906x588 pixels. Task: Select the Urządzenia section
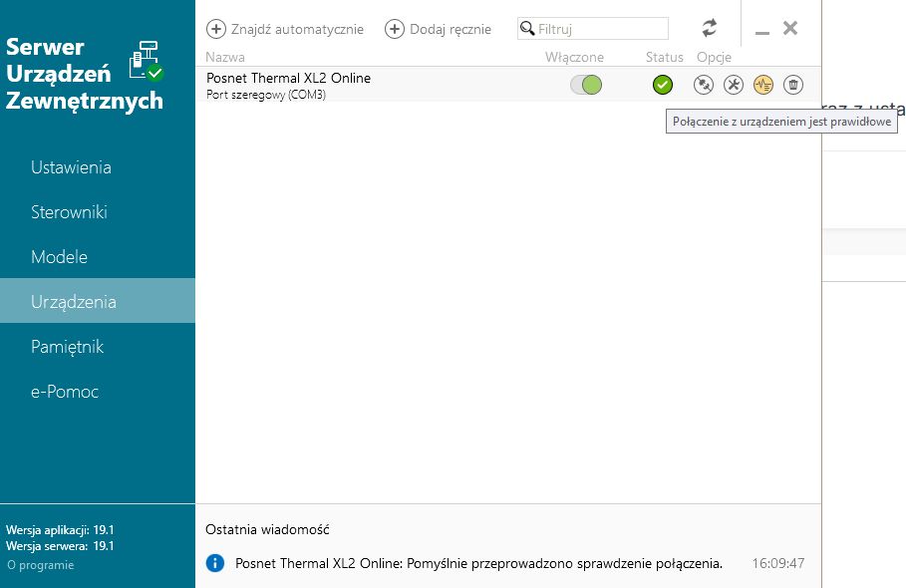pyautogui.click(x=98, y=302)
